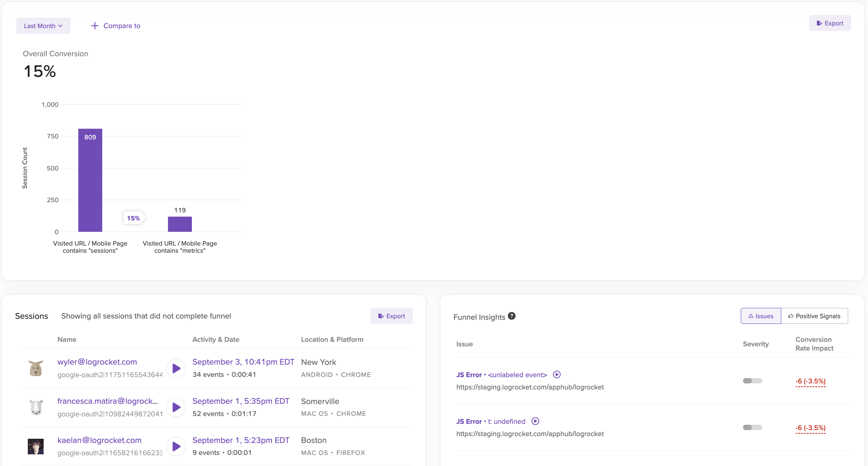Export the funnel chart from top right

829,23
